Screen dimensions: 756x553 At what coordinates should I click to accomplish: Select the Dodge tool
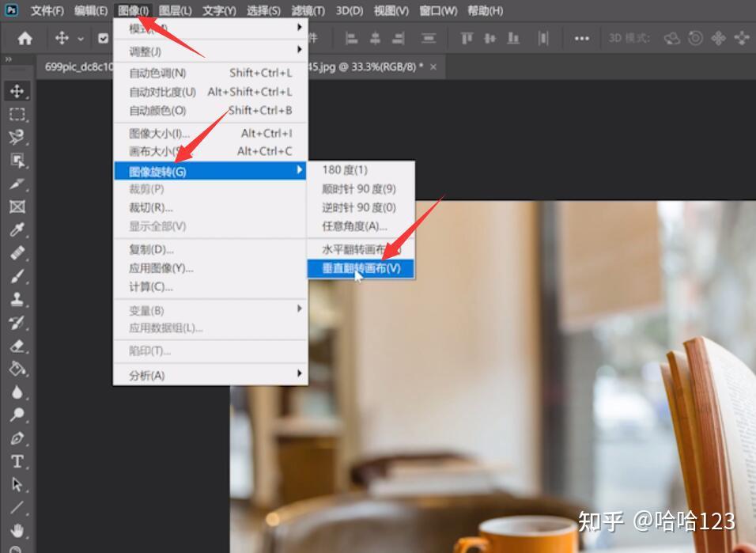pyautogui.click(x=17, y=415)
